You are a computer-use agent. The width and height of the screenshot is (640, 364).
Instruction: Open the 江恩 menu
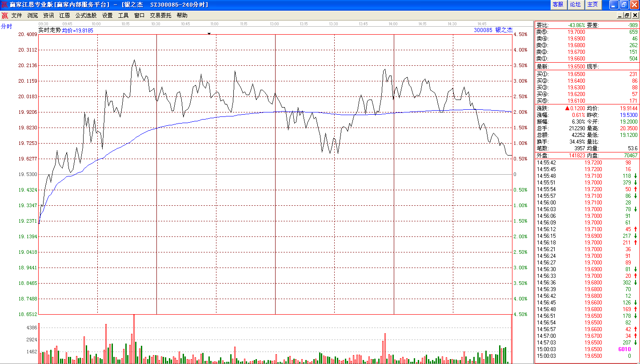click(64, 15)
